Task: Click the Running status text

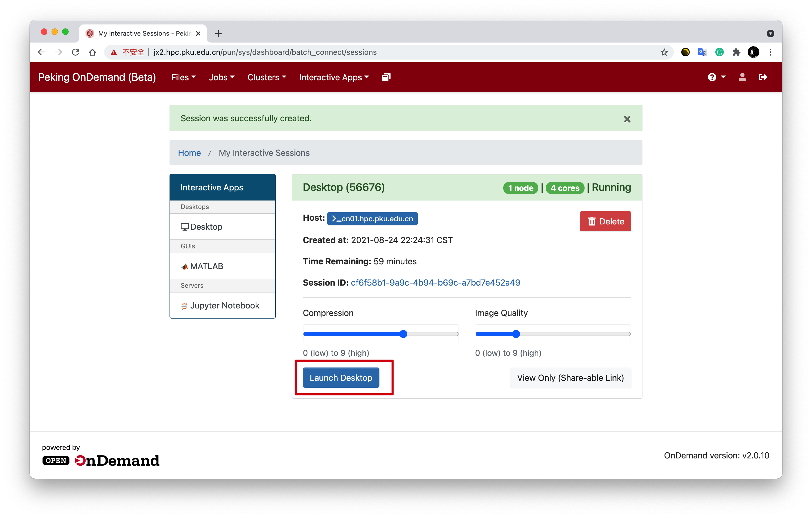Action: click(611, 187)
